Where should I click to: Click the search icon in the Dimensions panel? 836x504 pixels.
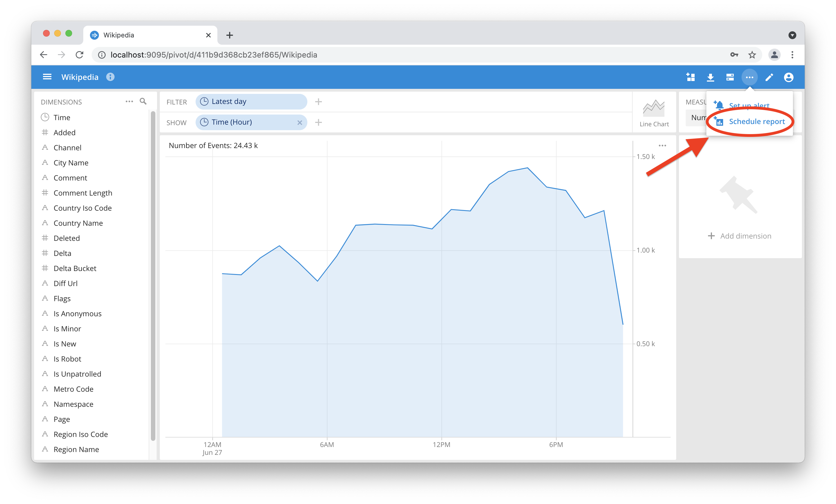coord(143,101)
